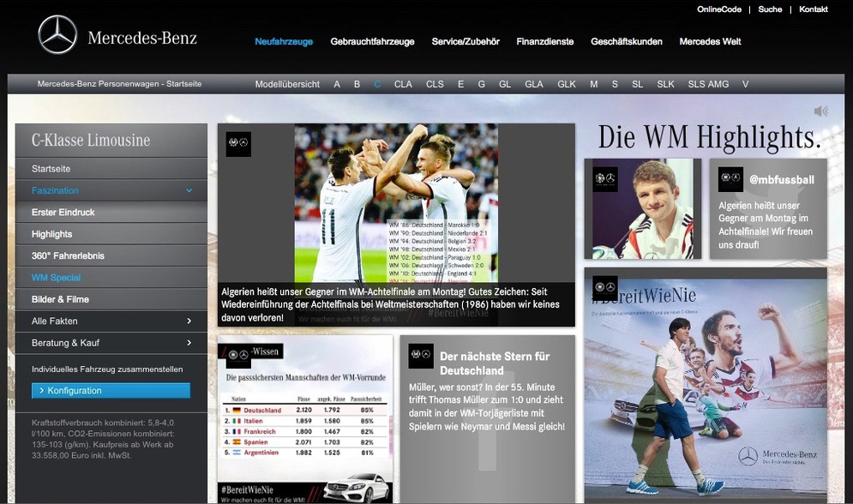
Task: Open the OnlineCode link
Action: pos(719,9)
